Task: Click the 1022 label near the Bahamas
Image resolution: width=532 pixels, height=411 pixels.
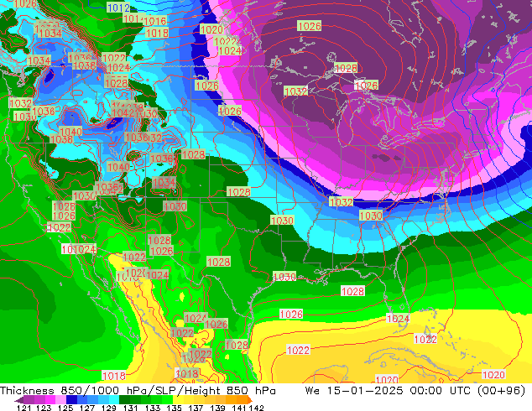Action: (x=425, y=339)
